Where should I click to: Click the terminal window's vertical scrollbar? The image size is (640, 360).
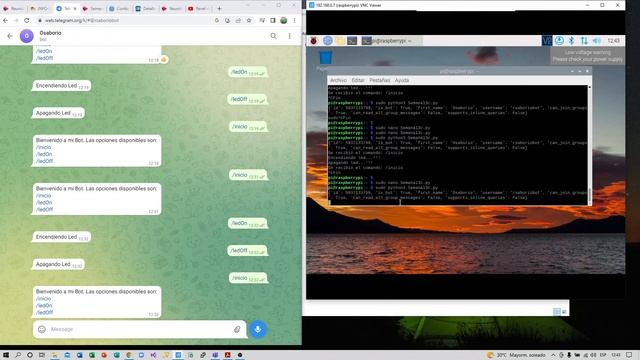pos(589,145)
